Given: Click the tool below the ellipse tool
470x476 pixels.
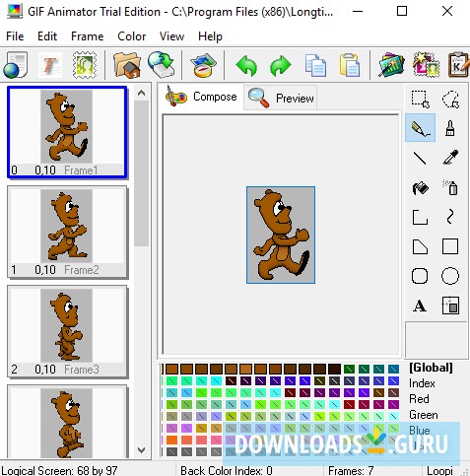Looking at the screenshot, I should (x=450, y=306).
